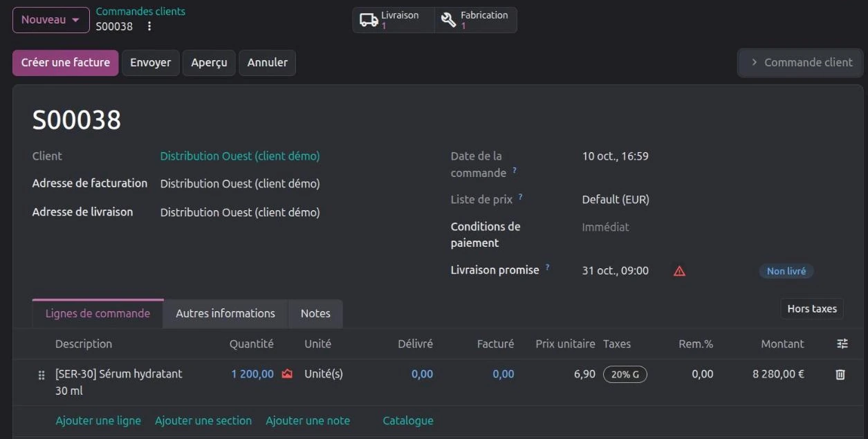The height and width of the screenshot is (439, 868).
Task: Click the Non livré status badge
Action: point(786,271)
